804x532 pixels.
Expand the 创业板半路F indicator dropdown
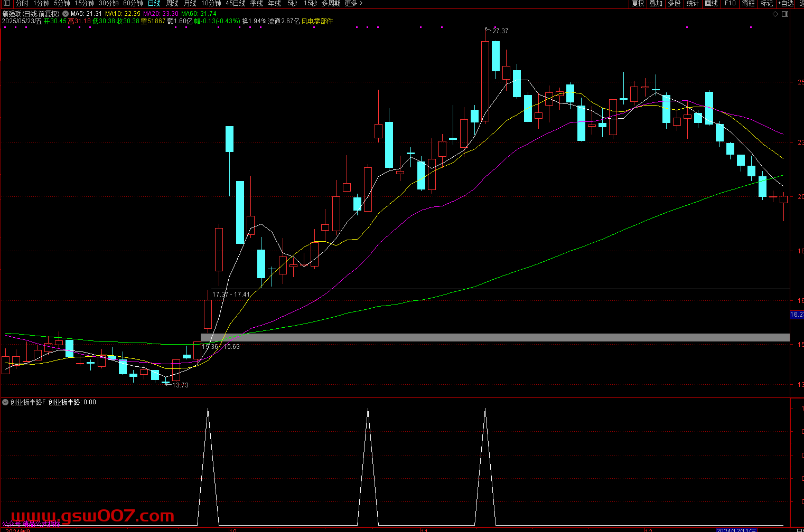[x=6, y=402]
